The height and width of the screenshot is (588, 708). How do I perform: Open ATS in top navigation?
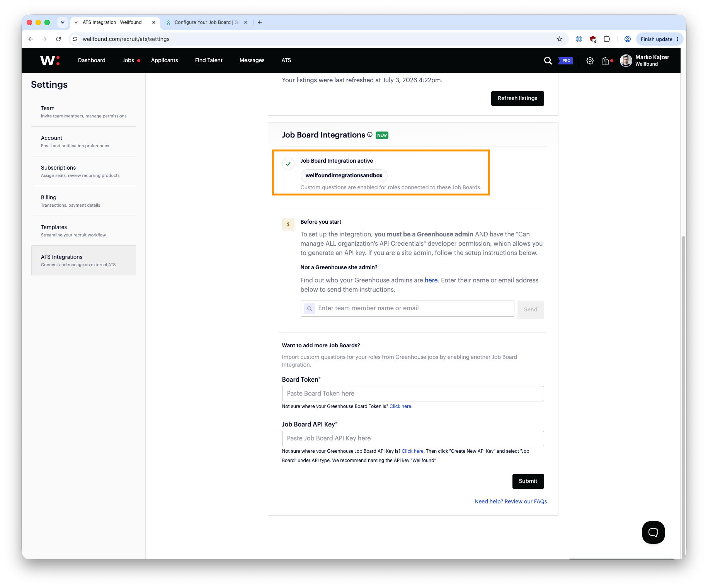286,60
